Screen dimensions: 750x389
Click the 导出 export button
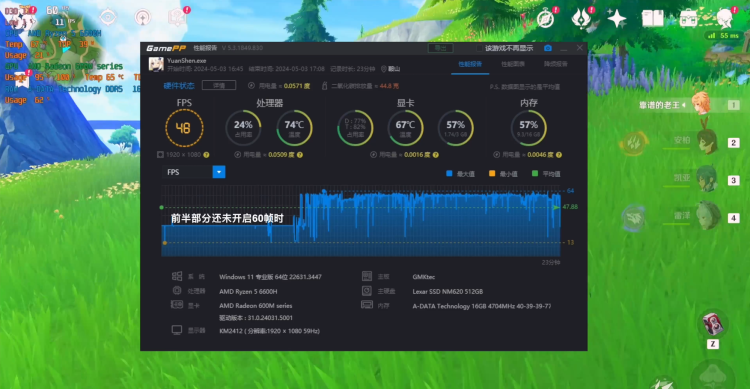pos(440,48)
